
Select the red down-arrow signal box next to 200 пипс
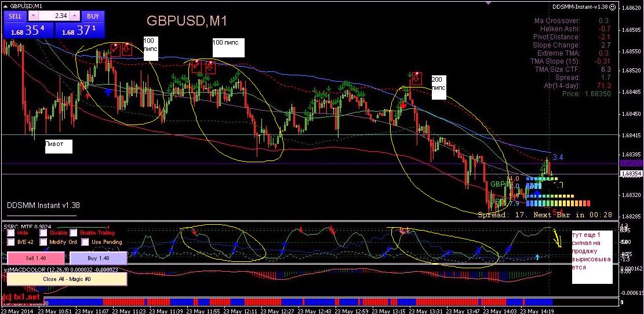pos(417,78)
